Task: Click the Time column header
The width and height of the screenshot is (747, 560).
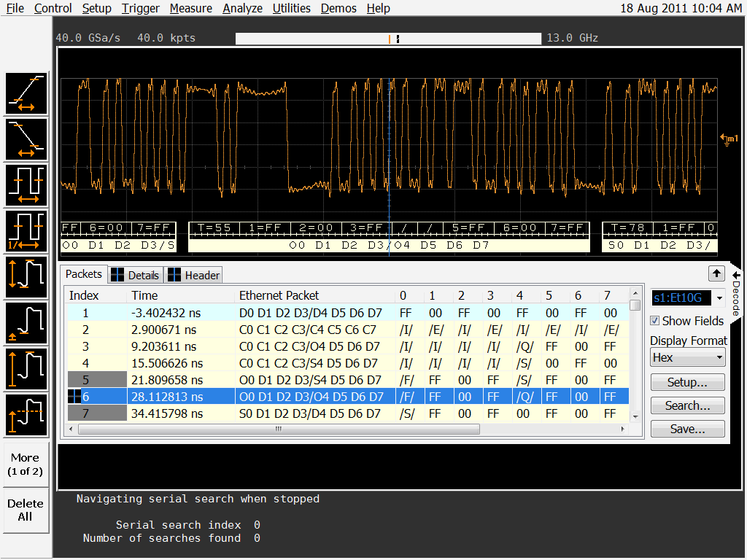Action: pos(181,296)
